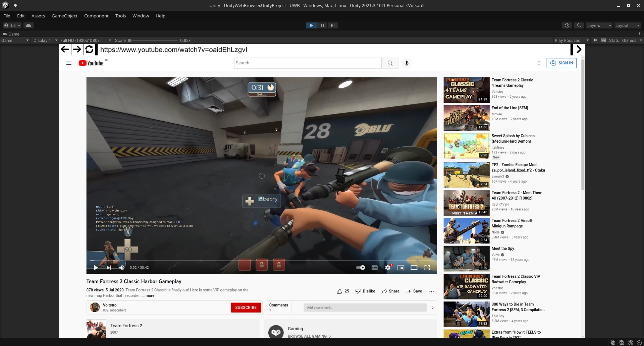This screenshot has width=644, height=346.
Task: Click the Add a comment field
Action: [x=365, y=307]
